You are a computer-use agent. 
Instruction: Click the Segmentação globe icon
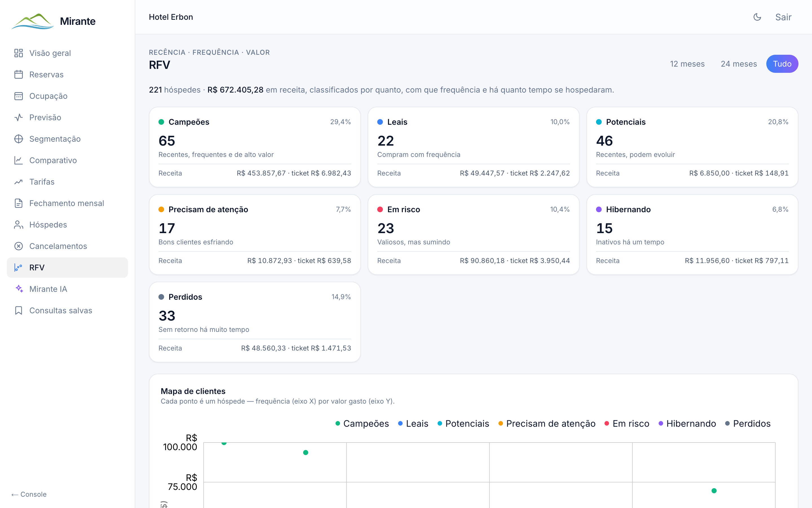[18, 139]
